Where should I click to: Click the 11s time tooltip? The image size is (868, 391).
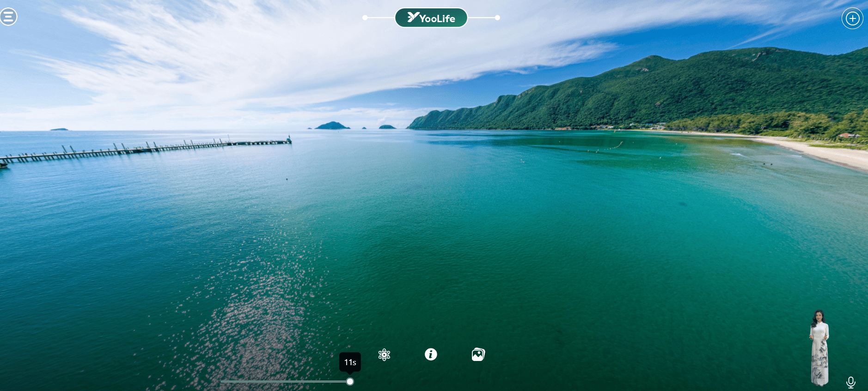(350, 362)
